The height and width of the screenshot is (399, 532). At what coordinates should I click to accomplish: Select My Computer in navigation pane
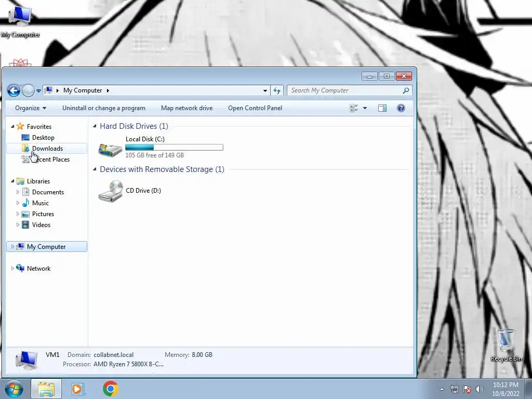tap(46, 247)
